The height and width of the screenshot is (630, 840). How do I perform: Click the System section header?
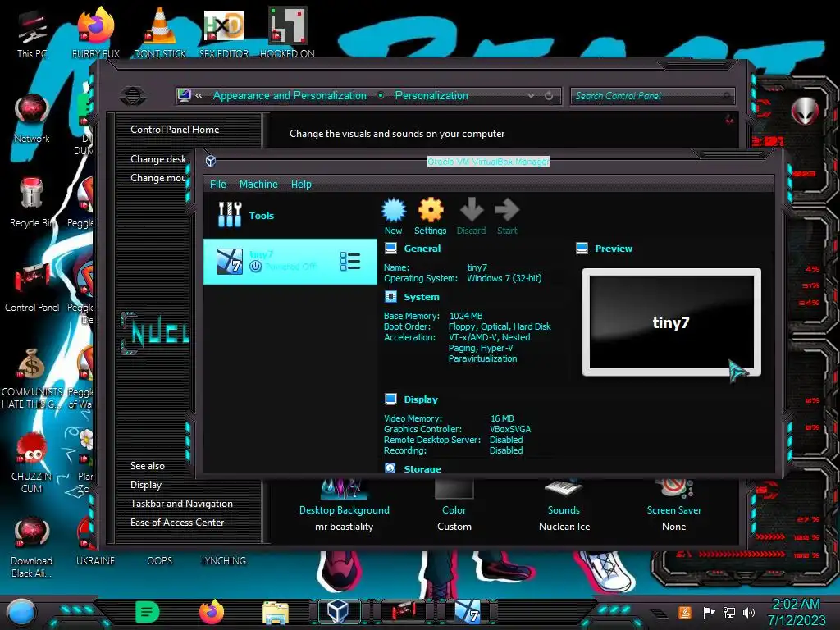(422, 297)
